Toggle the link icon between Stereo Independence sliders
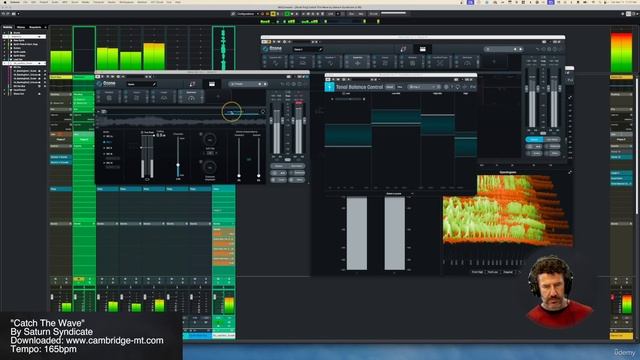640x360 pixels. (249, 160)
